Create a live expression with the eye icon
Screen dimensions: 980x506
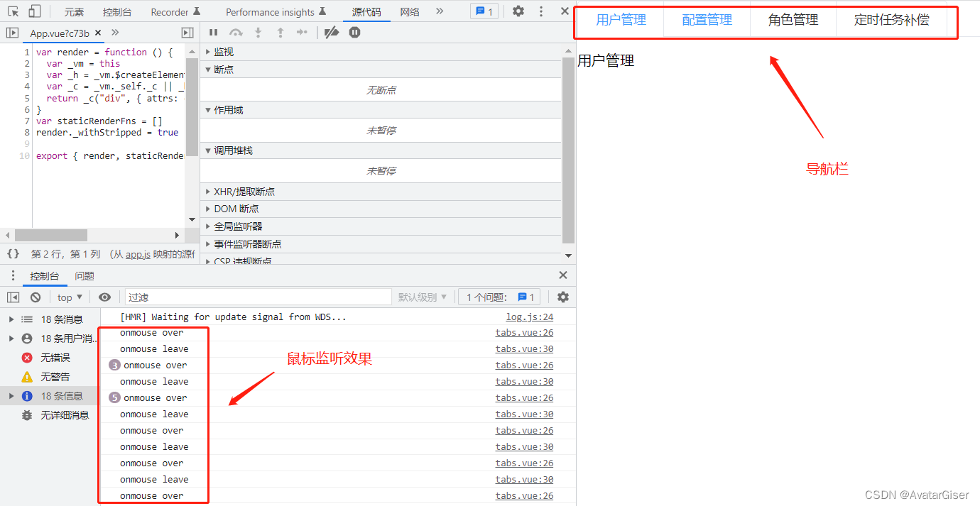[104, 297]
